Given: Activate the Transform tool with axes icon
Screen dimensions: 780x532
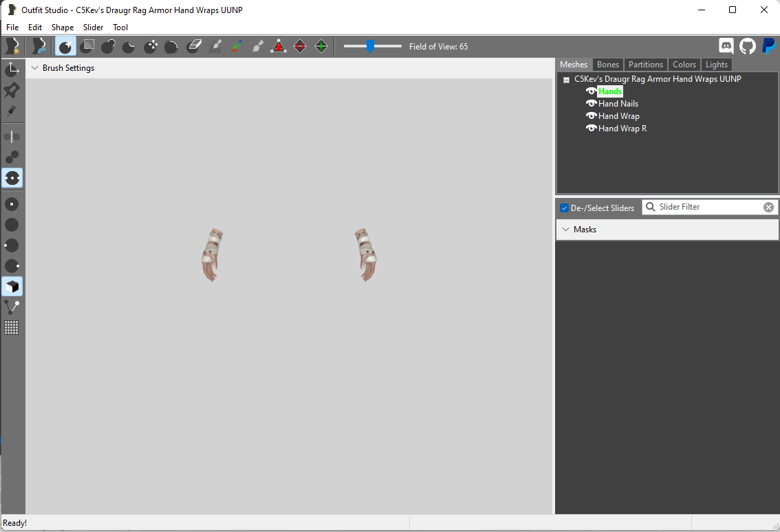Looking at the screenshot, I should 12,69.
